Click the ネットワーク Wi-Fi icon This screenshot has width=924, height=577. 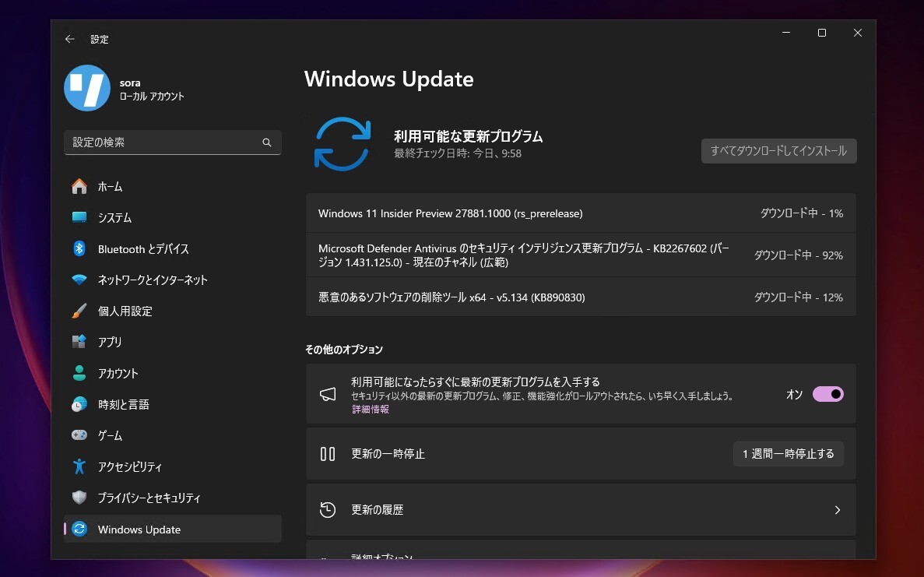click(x=79, y=280)
